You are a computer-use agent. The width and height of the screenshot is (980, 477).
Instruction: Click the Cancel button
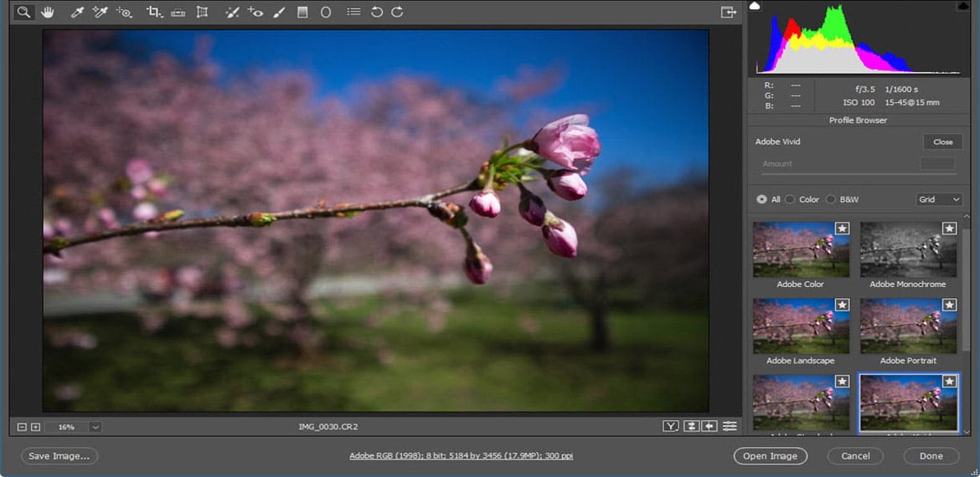tap(855, 456)
